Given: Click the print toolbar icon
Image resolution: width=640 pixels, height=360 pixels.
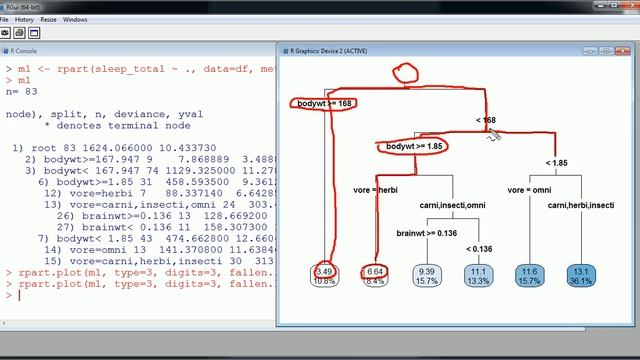Looking at the screenshot, I should tap(19, 33).
